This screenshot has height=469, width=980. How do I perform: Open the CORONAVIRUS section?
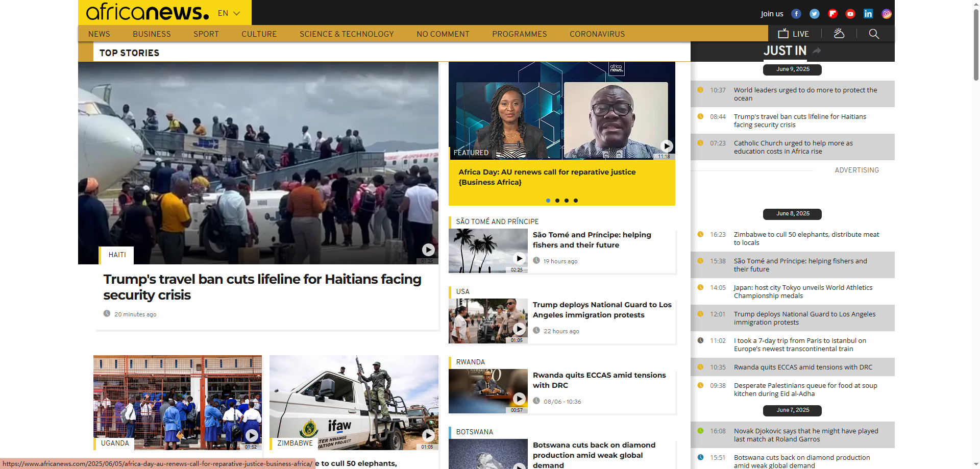(597, 34)
